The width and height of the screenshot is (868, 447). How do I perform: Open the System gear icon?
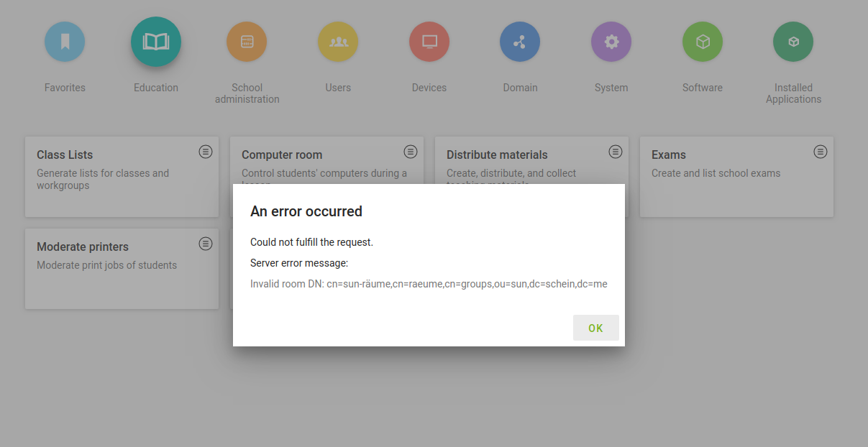pos(611,42)
